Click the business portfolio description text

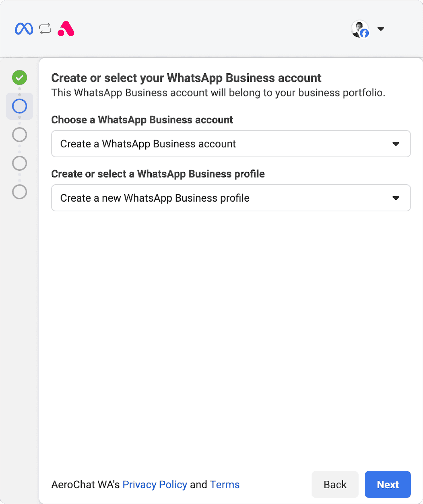tap(218, 93)
